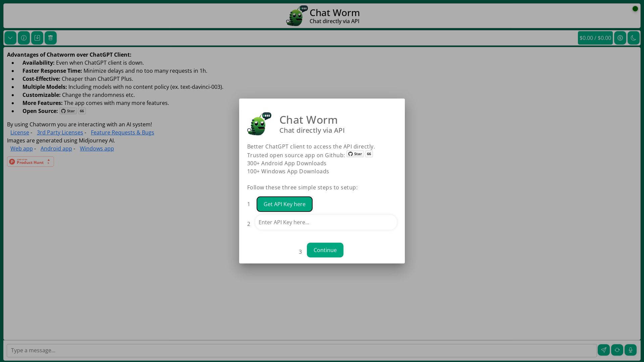644x362 pixels.
Task: Regenerate the response with the refresh icon
Action: pyautogui.click(x=617, y=350)
